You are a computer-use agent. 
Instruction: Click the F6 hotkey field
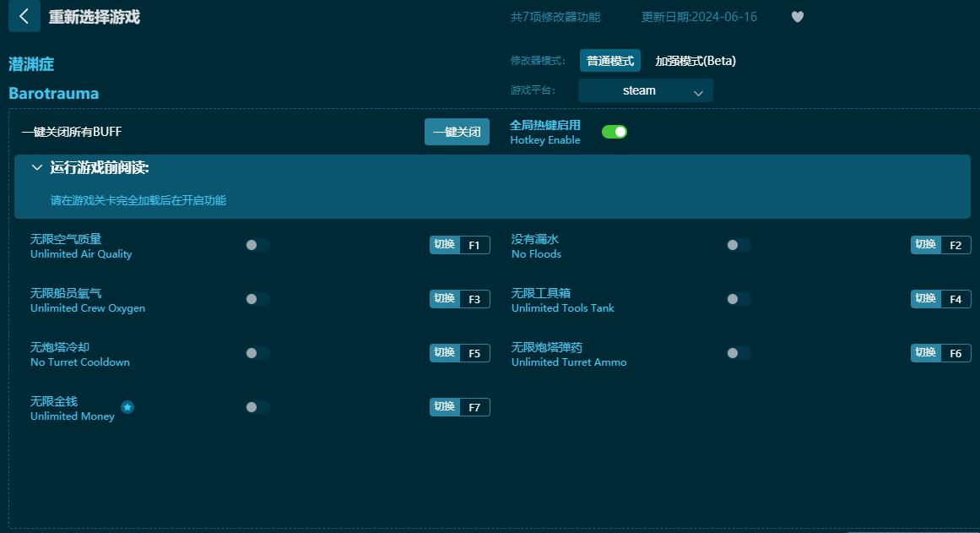(956, 353)
